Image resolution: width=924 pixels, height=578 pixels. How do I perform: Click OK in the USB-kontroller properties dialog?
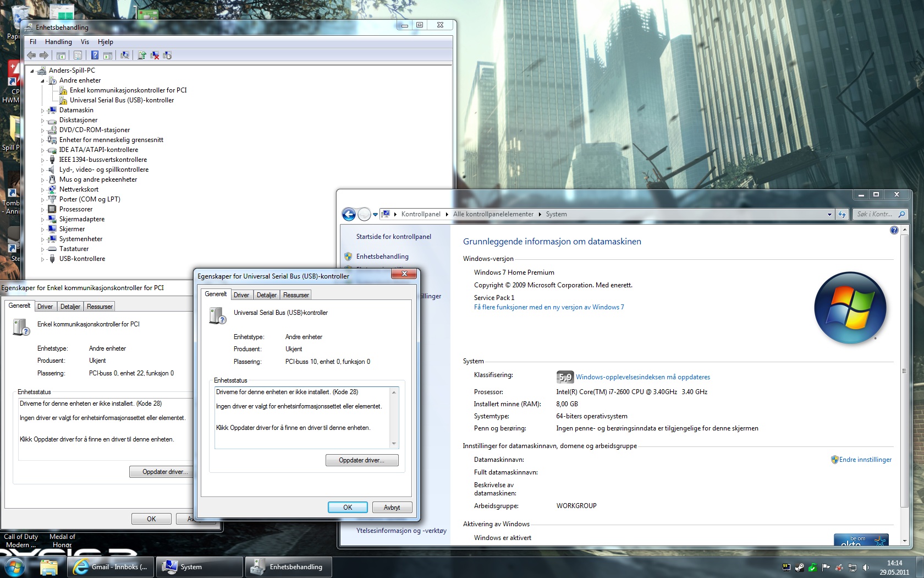pyautogui.click(x=348, y=508)
